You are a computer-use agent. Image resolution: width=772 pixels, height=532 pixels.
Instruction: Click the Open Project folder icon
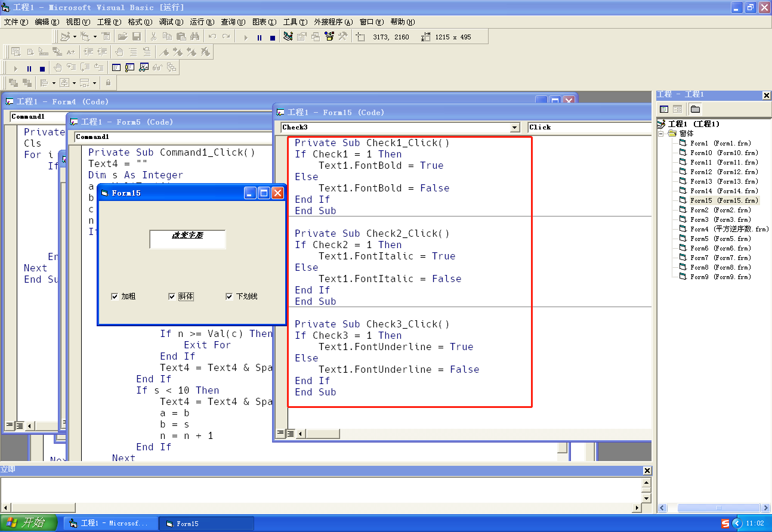(x=122, y=36)
